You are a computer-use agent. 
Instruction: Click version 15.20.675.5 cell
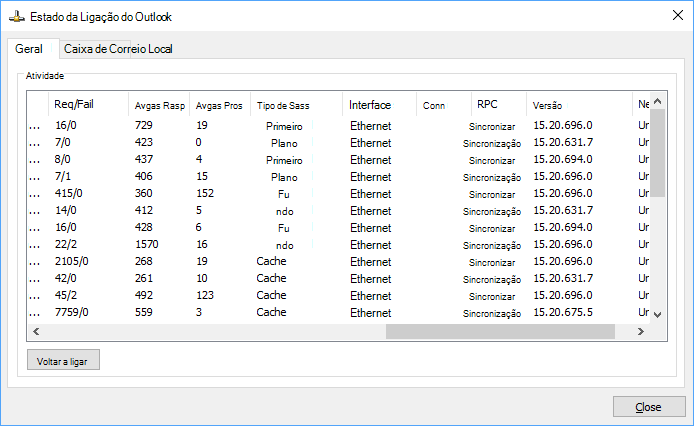(x=563, y=312)
